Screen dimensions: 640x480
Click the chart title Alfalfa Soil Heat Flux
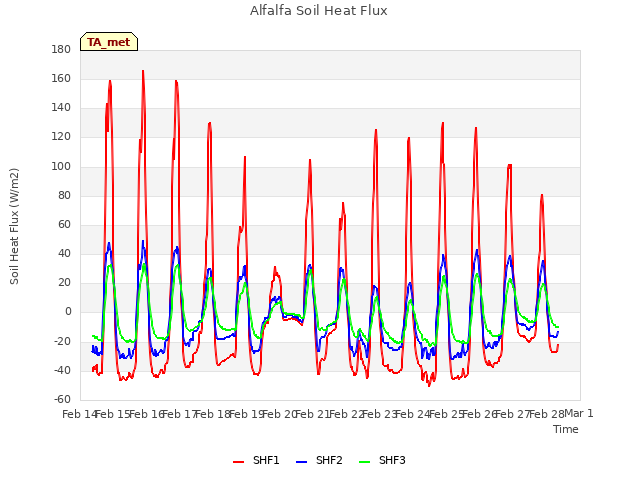[319, 11]
